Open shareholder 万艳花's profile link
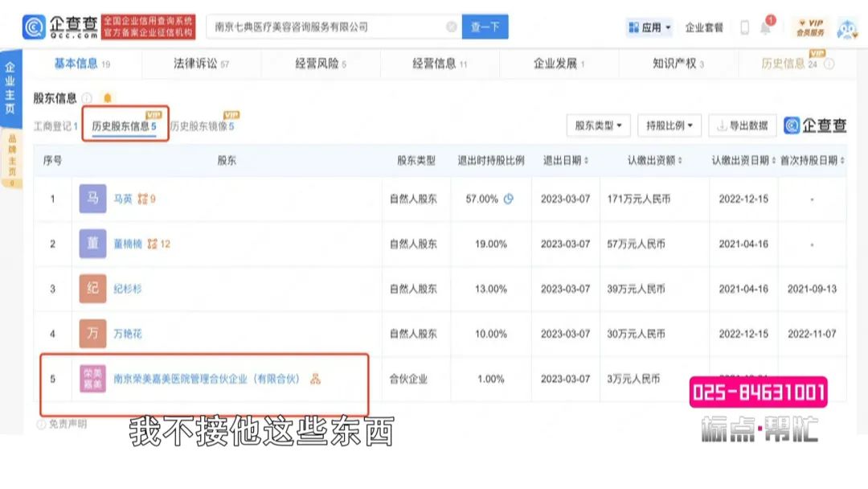Viewport: 868px width, 489px height. click(128, 334)
